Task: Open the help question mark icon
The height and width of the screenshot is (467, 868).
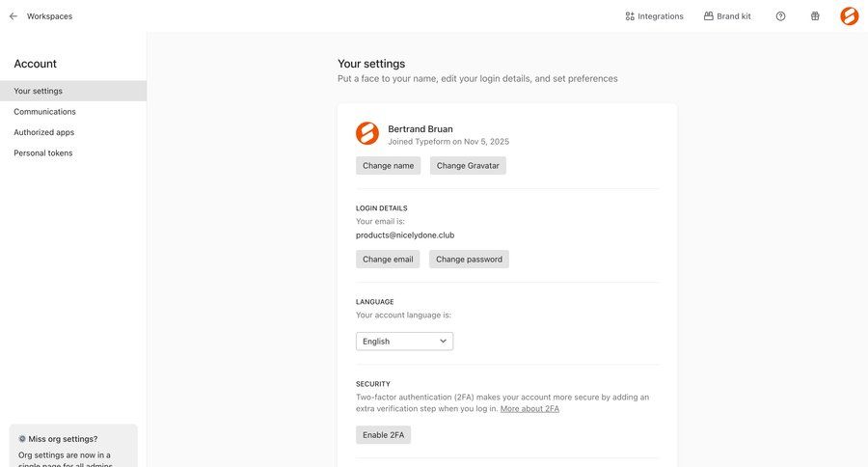Action: point(780,16)
